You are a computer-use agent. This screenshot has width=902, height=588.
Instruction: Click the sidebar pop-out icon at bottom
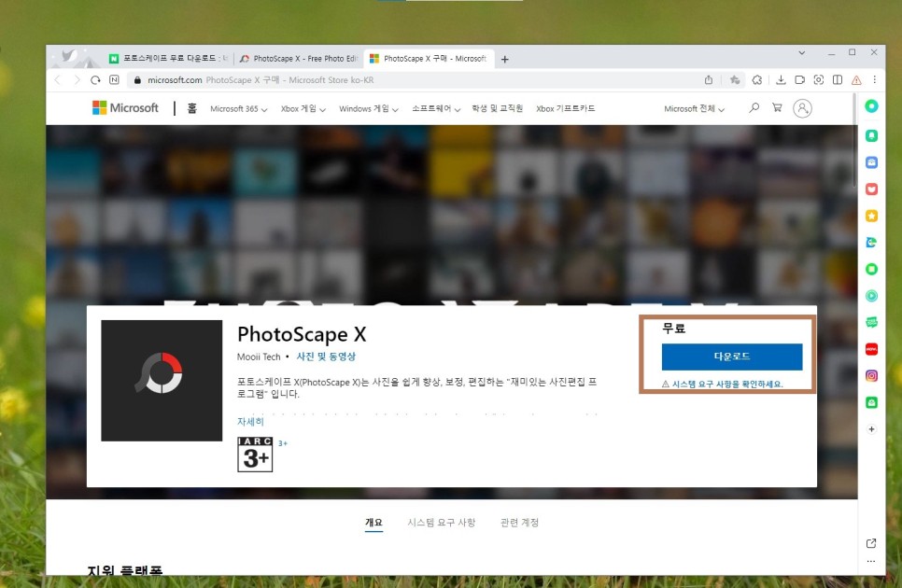871,543
